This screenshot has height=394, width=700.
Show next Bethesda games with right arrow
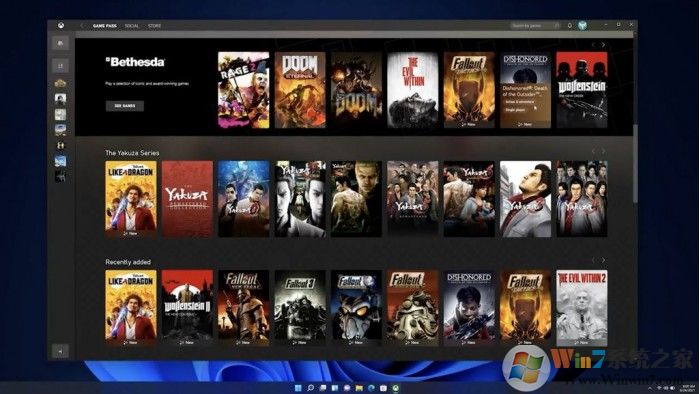click(603, 45)
